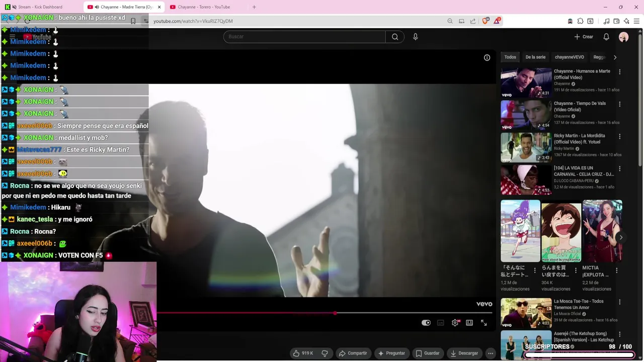Viewport: 644px width, 362px height.
Task: Close the Chayanne Madre Tierra tab
Action: [159, 7]
